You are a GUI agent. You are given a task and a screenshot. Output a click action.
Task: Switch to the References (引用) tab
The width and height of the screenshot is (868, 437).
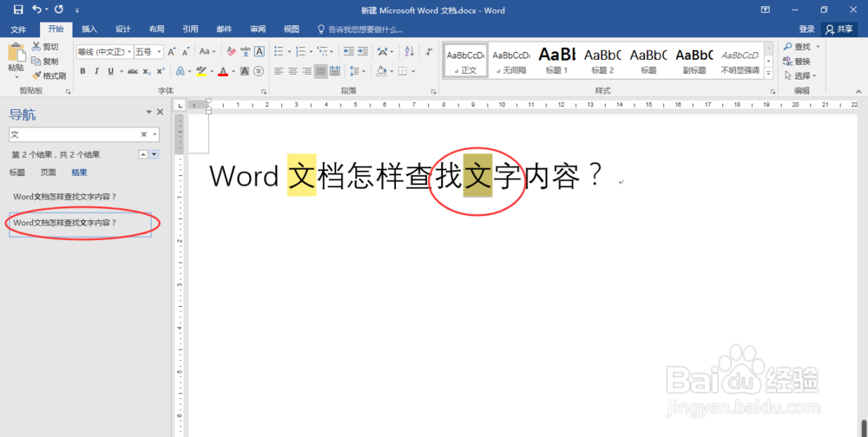(x=190, y=29)
